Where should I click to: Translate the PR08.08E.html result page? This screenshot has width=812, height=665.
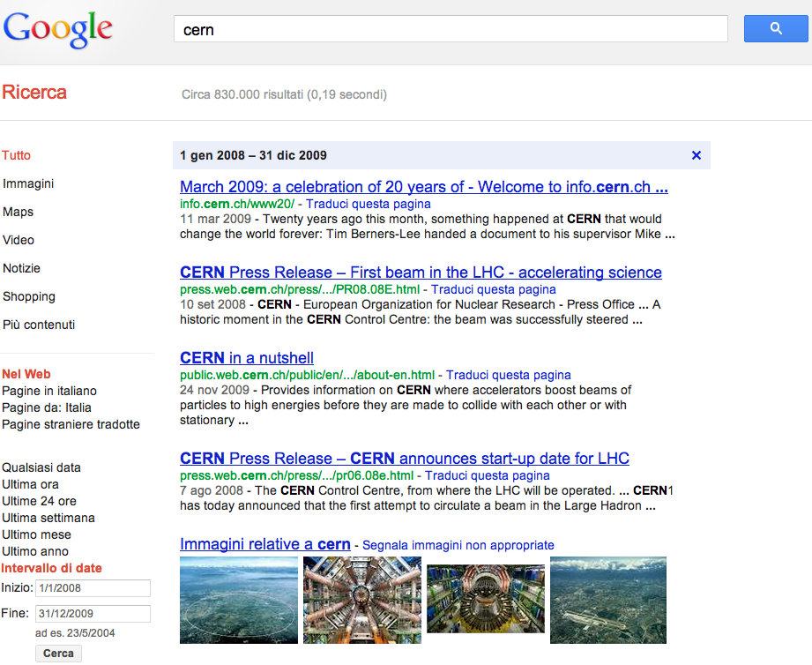[494, 289]
